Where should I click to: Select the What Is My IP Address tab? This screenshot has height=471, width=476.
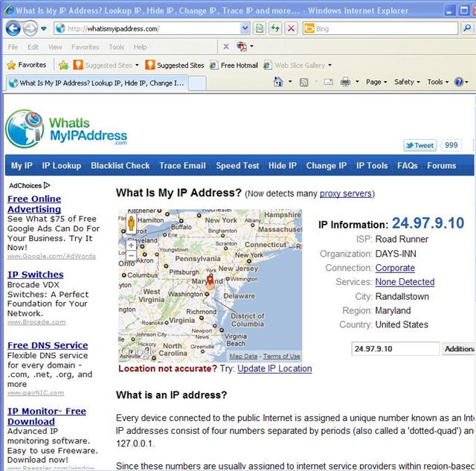click(97, 83)
